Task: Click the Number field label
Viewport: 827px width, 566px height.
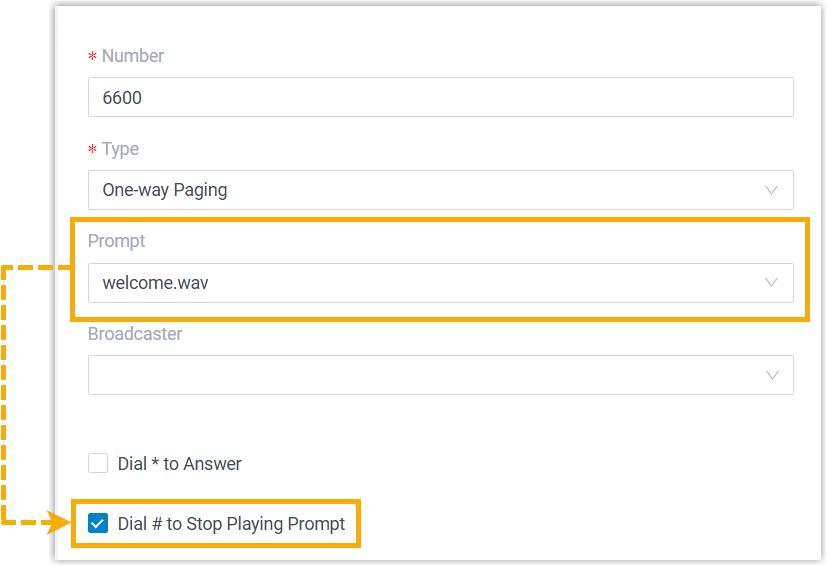Action: [x=133, y=56]
